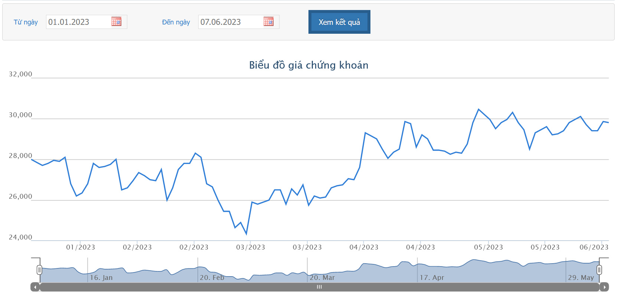The width and height of the screenshot is (644, 294).
Task: Click the left range handle of the navigator
Action: 39,270
